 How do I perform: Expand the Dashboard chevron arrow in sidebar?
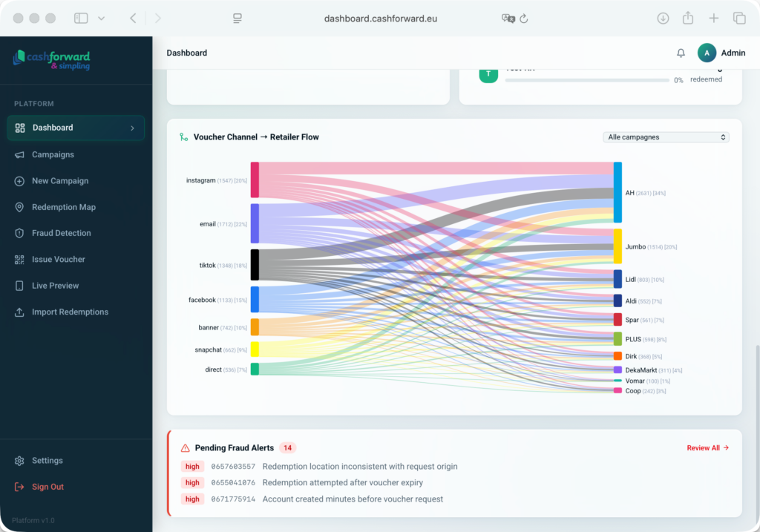(x=132, y=128)
